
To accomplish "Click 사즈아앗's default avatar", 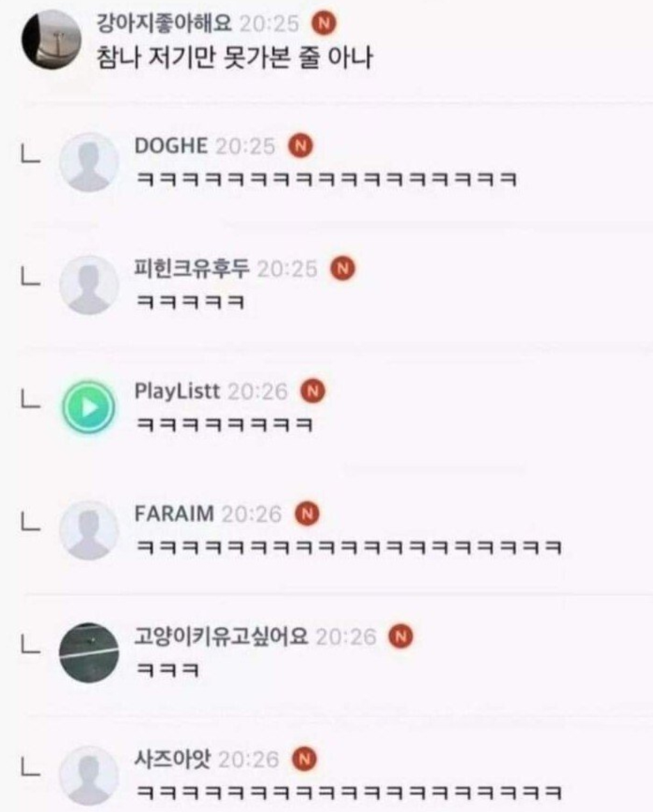I will 89,776.
